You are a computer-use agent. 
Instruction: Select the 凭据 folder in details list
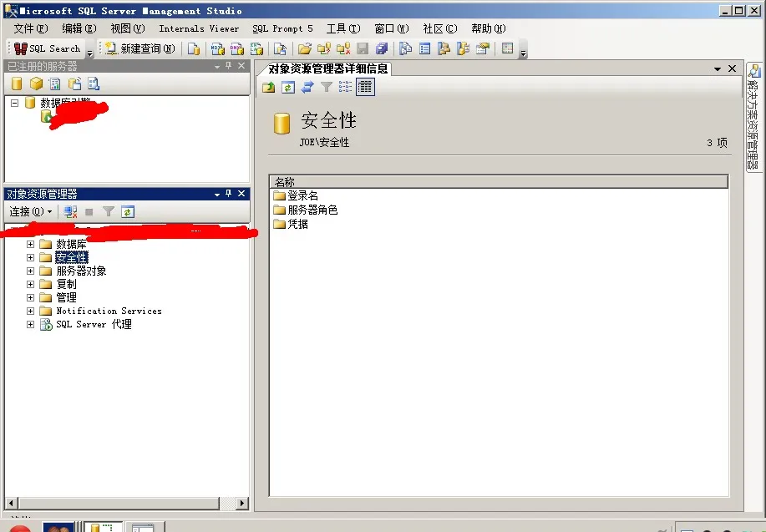[292, 224]
